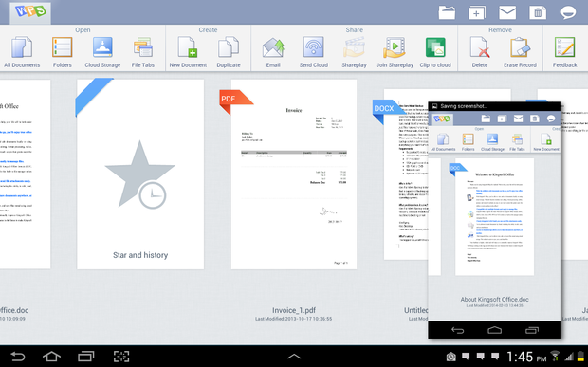The width and height of the screenshot is (588, 367).
Task: Open the Folders browser
Action: (x=63, y=52)
